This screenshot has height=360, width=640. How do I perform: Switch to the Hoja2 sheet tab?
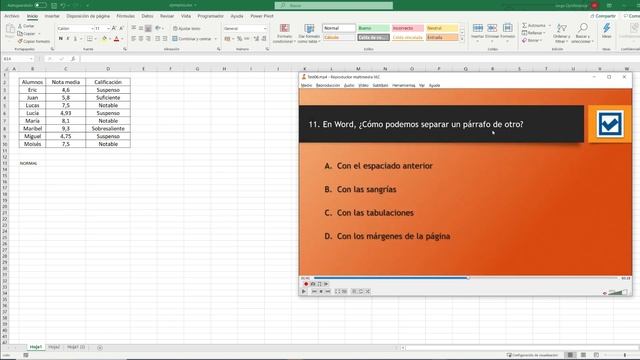[x=54, y=347]
